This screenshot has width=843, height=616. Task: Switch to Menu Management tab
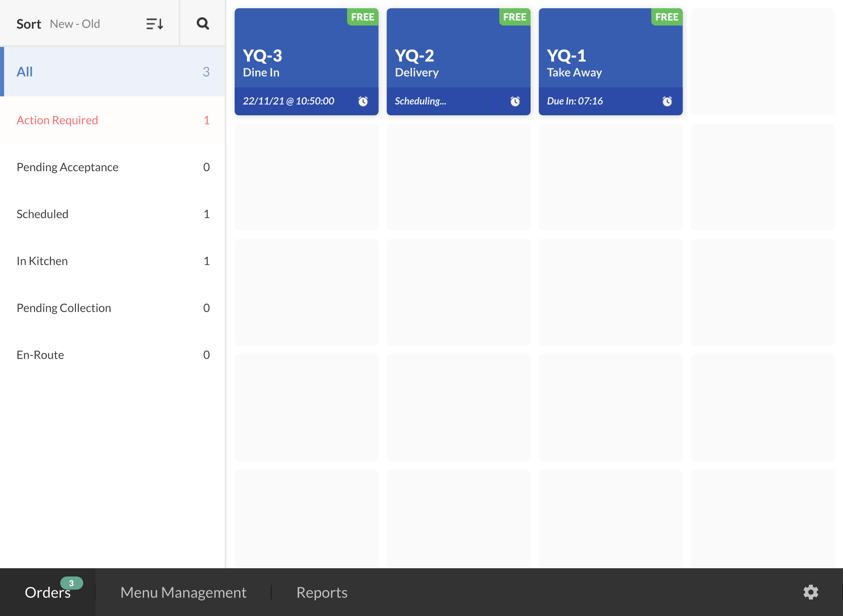click(x=183, y=593)
